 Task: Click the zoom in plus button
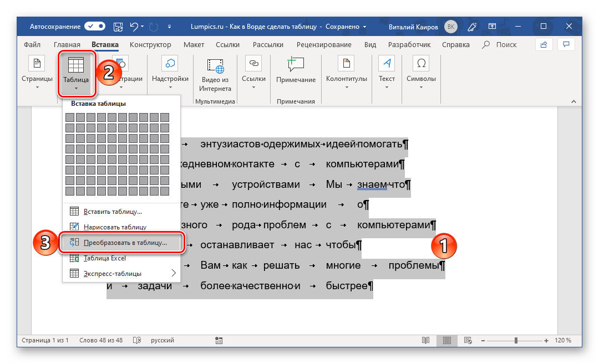point(546,340)
